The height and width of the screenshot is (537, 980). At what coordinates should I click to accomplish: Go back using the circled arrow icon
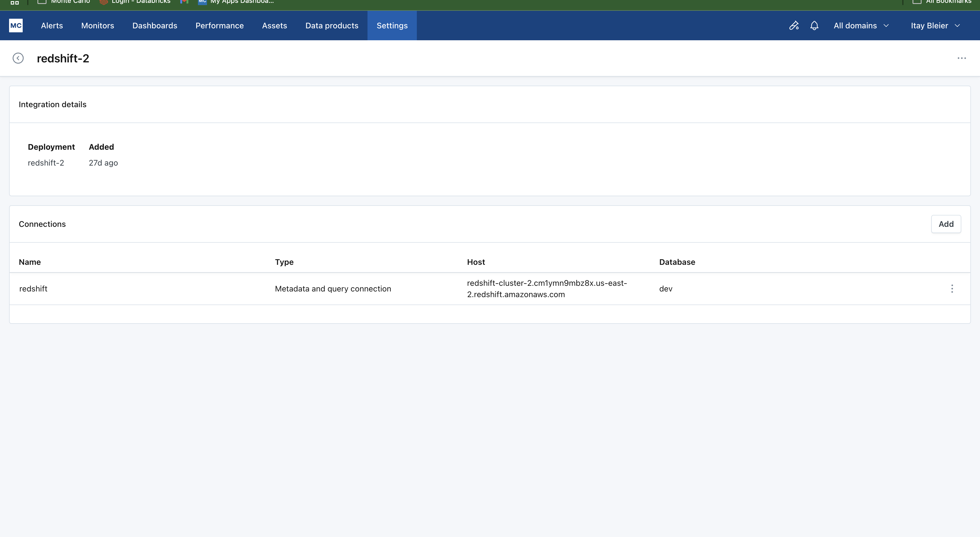(x=18, y=58)
